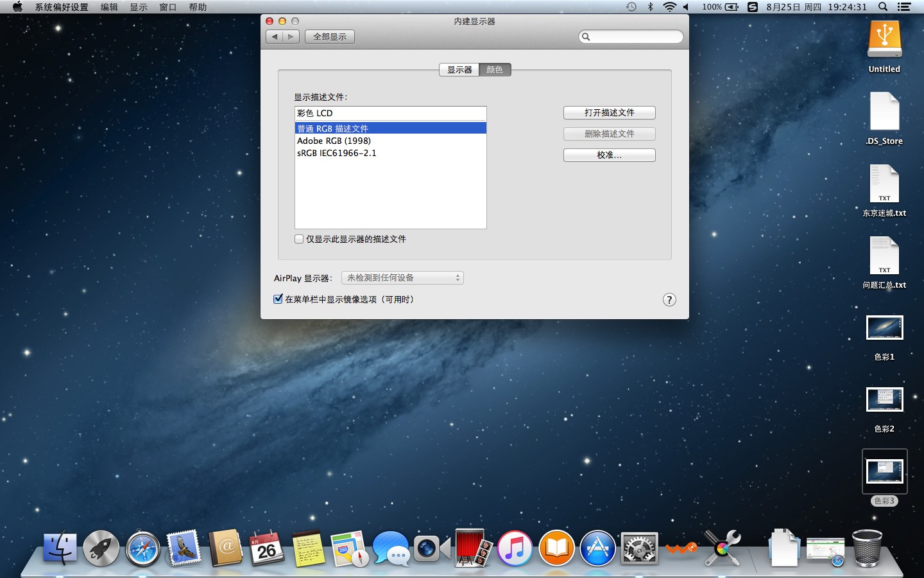
Task: Open Safari from the dock
Action: point(142,548)
